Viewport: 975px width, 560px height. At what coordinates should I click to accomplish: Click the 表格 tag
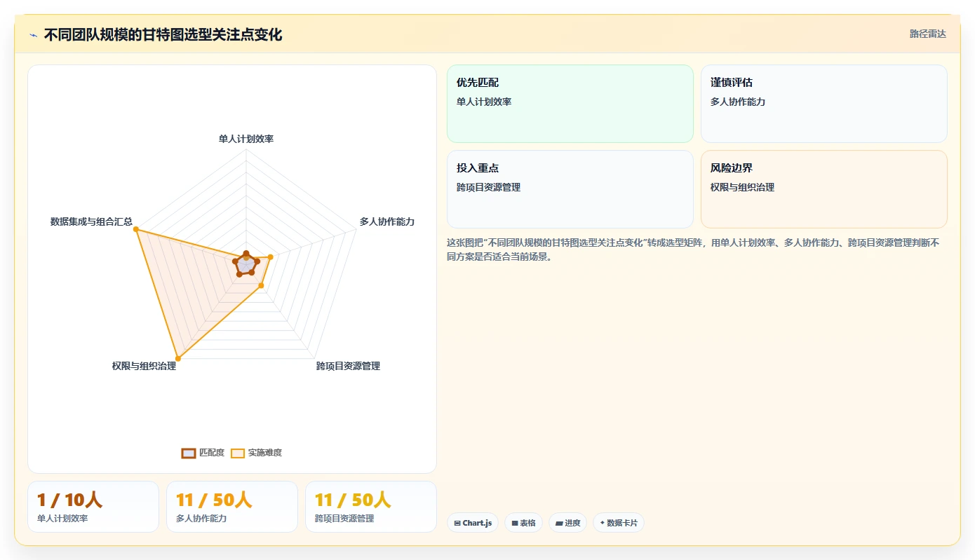click(523, 523)
